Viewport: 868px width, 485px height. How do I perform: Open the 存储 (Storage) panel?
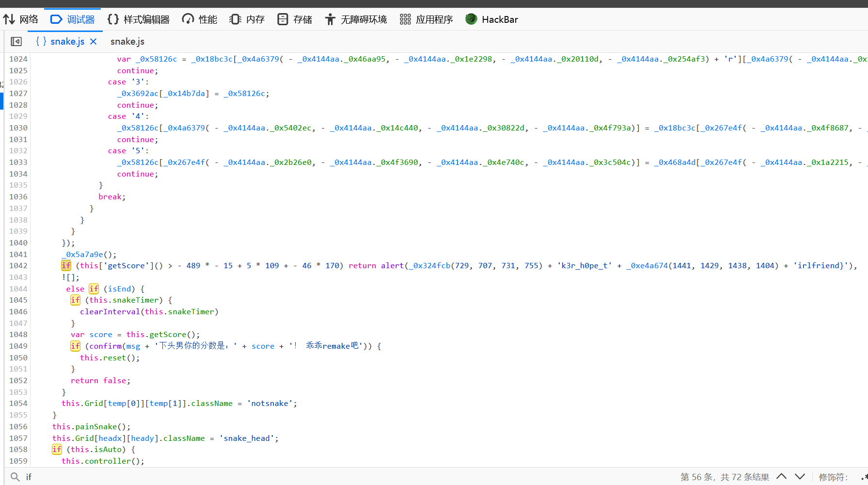[295, 19]
